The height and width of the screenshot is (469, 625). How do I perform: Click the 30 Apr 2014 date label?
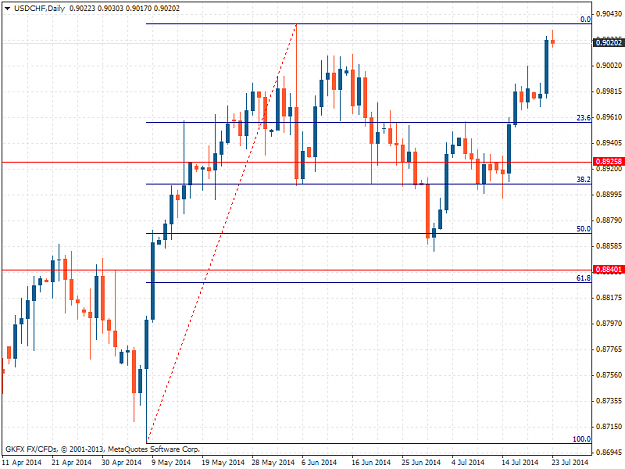pyautogui.click(x=121, y=462)
